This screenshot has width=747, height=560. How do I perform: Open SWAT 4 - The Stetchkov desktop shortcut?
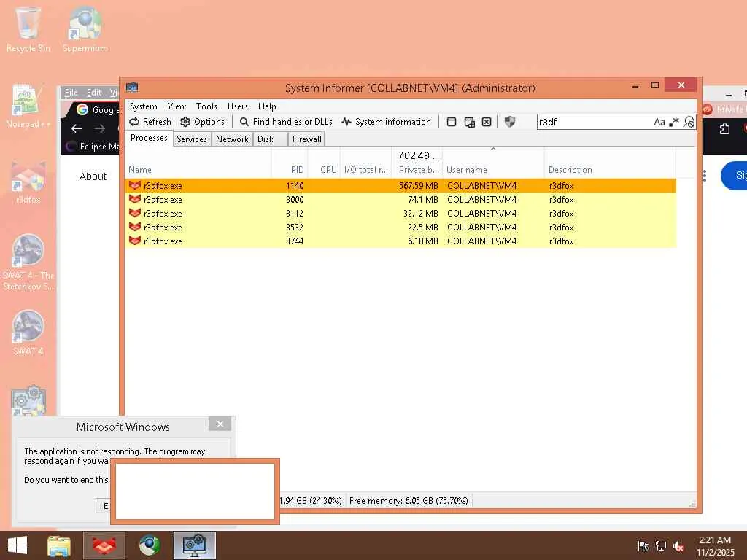tap(28, 262)
